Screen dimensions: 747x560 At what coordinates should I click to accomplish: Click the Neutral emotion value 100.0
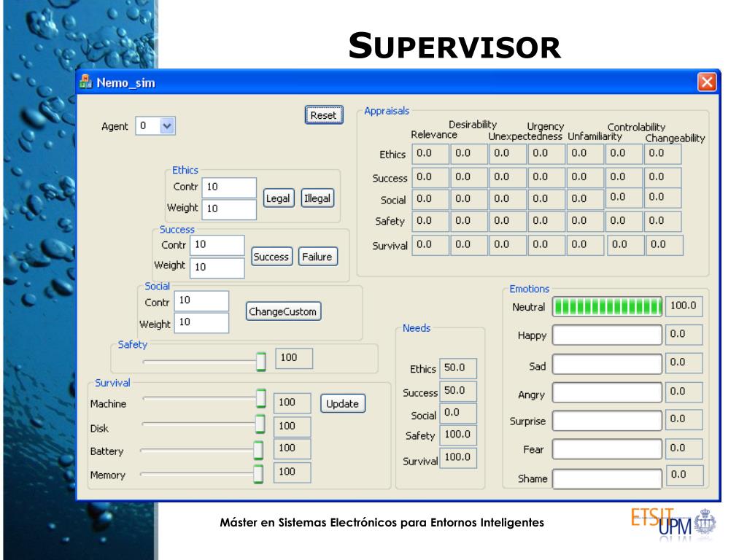[684, 306]
